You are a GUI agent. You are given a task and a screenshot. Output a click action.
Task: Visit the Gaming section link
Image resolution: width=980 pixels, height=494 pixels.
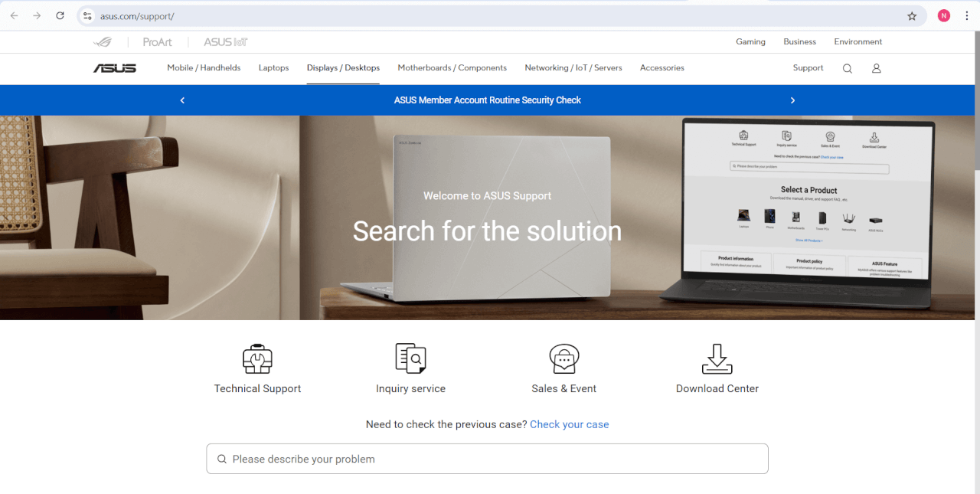(750, 41)
